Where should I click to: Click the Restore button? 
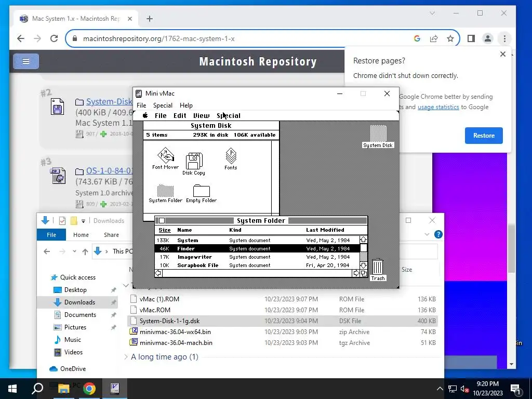tap(484, 136)
